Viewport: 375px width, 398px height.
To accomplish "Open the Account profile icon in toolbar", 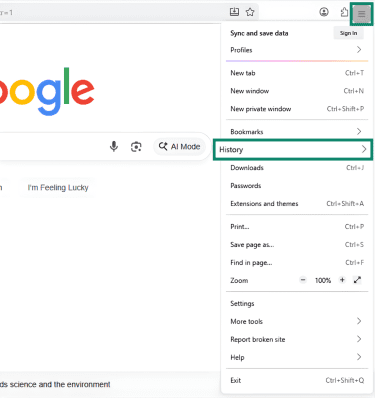I will coord(324,12).
